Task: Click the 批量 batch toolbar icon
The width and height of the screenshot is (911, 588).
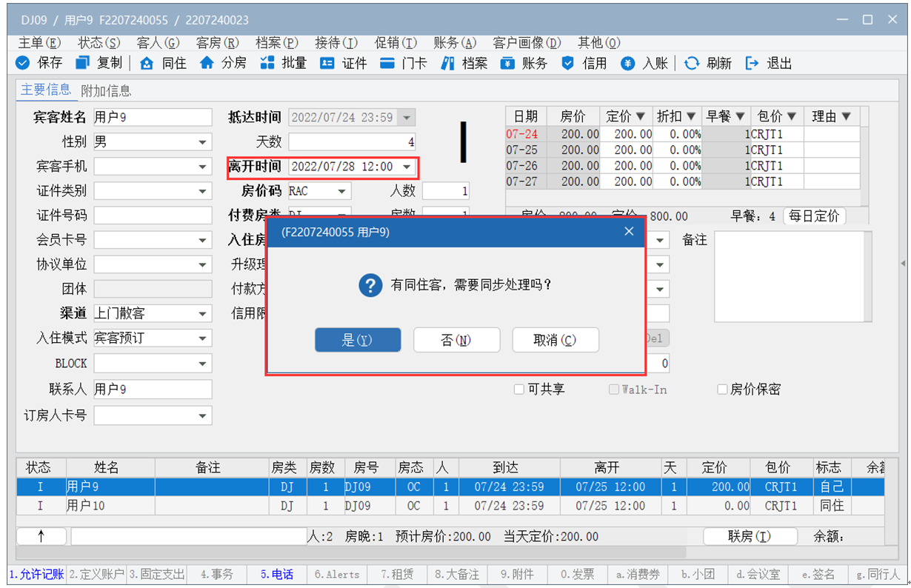Action: coord(267,63)
